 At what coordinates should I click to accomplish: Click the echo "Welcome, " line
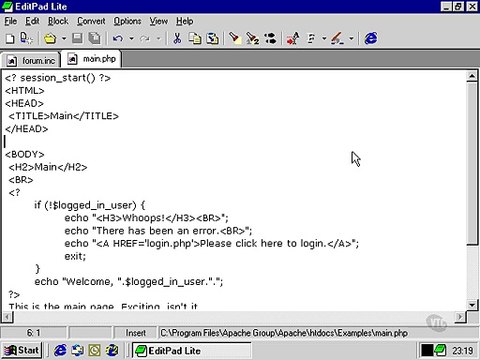pyautogui.click(x=129, y=282)
